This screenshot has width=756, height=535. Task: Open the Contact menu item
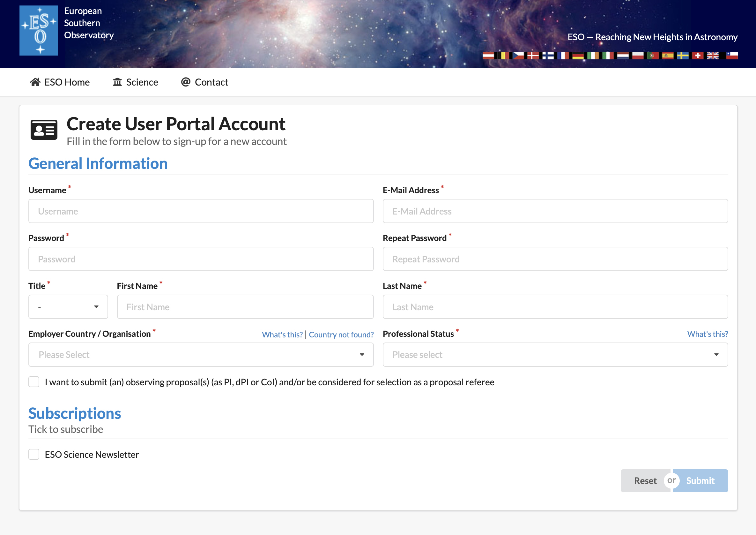coord(204,82)
